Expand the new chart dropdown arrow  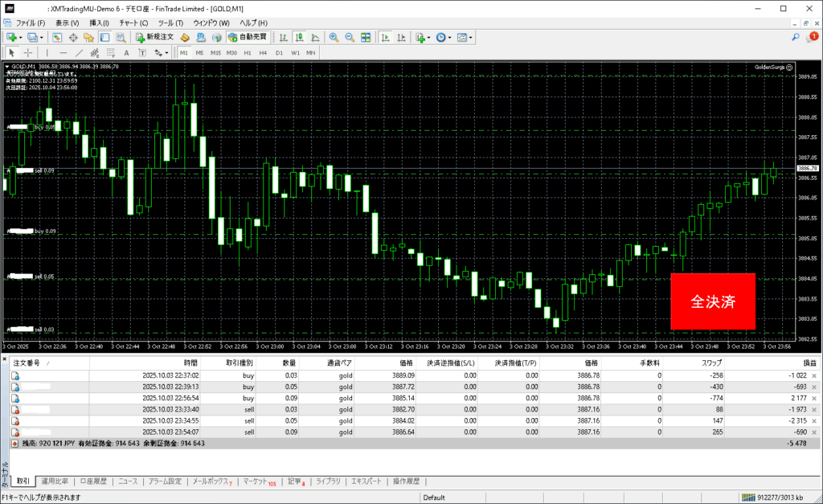click(x=21, y=37)
